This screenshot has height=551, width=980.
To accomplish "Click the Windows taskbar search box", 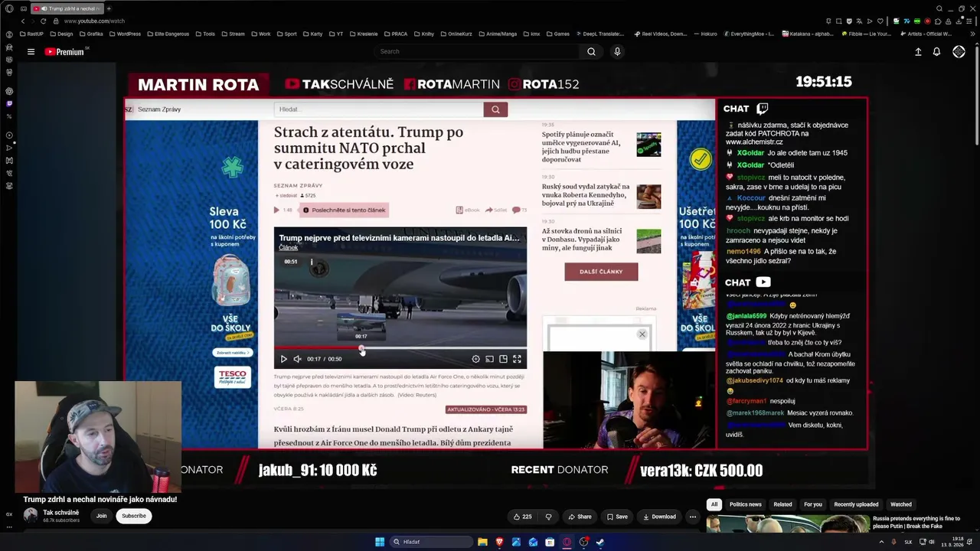I will click(431, 542).
